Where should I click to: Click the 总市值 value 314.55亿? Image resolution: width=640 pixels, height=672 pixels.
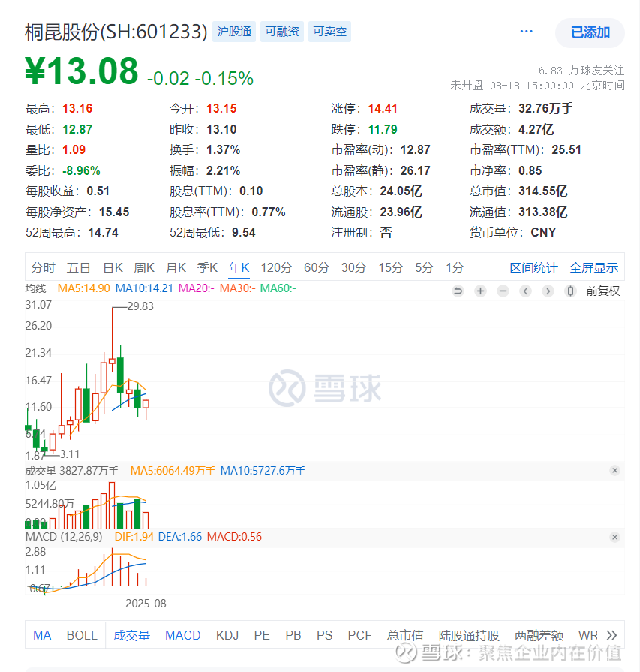click(x=543, y=191)
